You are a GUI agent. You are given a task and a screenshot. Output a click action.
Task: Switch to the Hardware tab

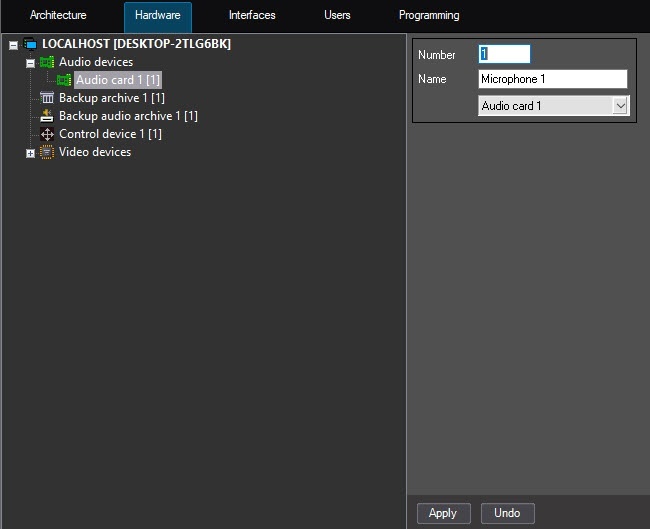coord(158,17)
